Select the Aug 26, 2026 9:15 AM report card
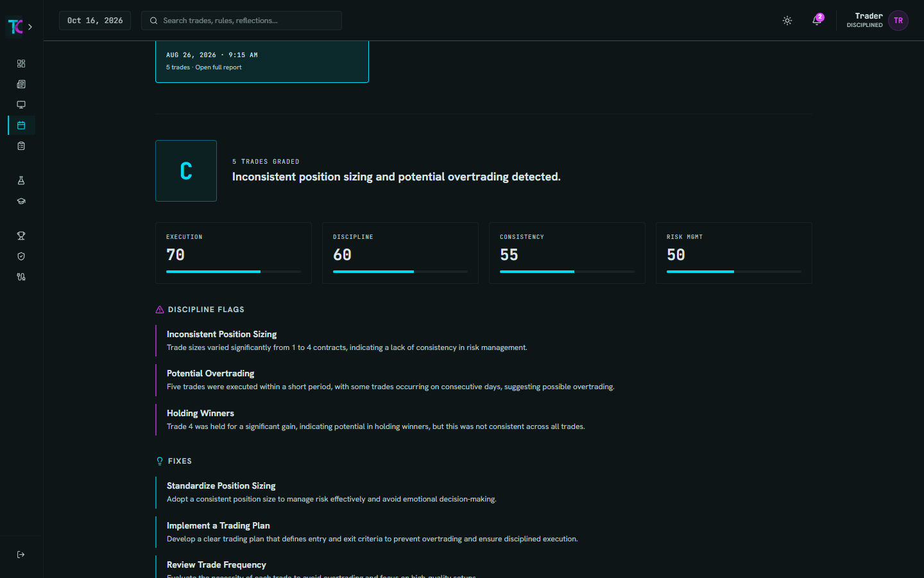Viewport: 924px width, 578px height. pyautogui.click(x=262, y=61)
